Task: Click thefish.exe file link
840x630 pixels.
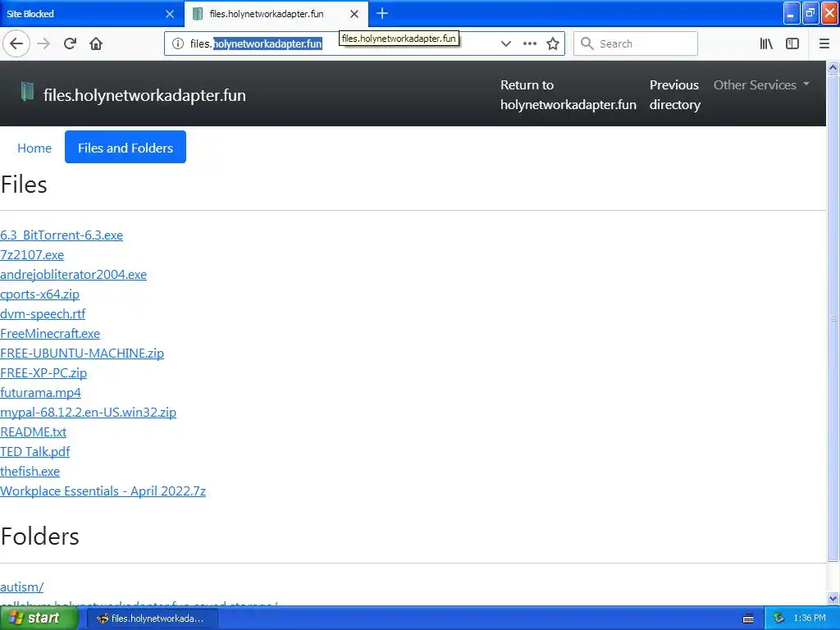Action: point(30,472)
